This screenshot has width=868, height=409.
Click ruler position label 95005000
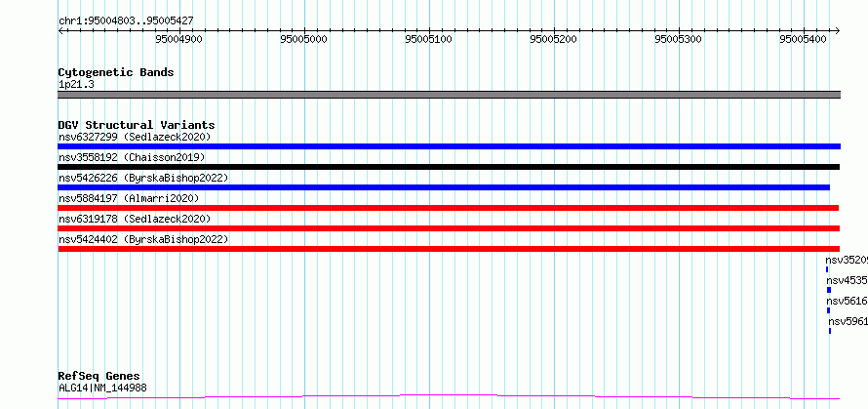pos(304,39)
